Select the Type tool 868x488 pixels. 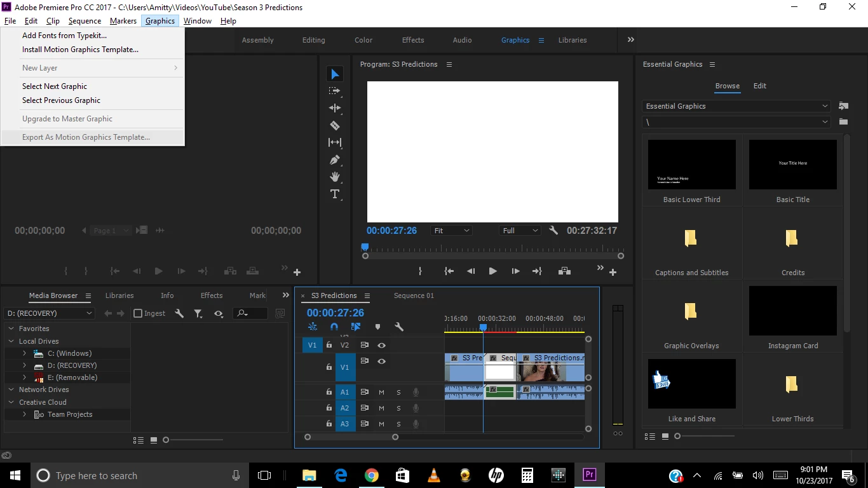tap(335, 194)
